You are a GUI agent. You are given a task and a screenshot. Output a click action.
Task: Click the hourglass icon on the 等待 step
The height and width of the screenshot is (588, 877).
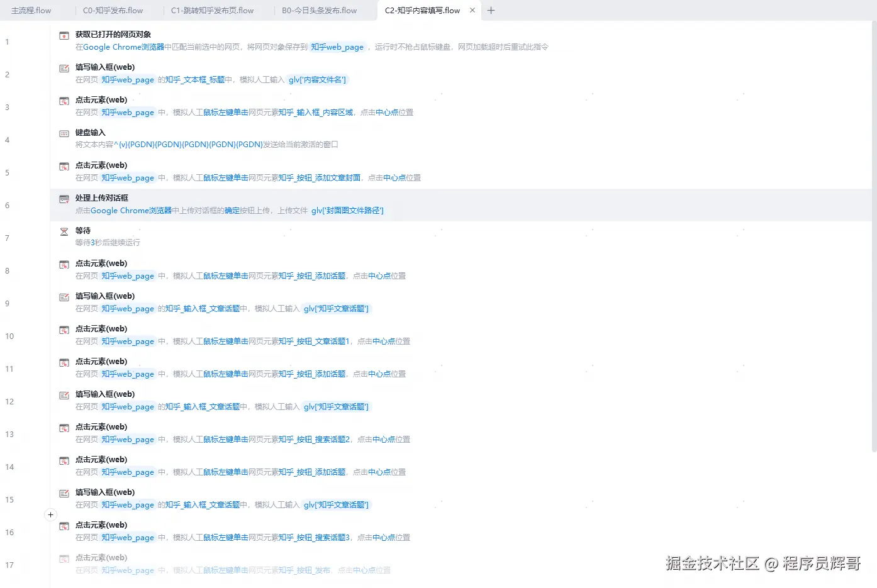(x=64, y=230)
